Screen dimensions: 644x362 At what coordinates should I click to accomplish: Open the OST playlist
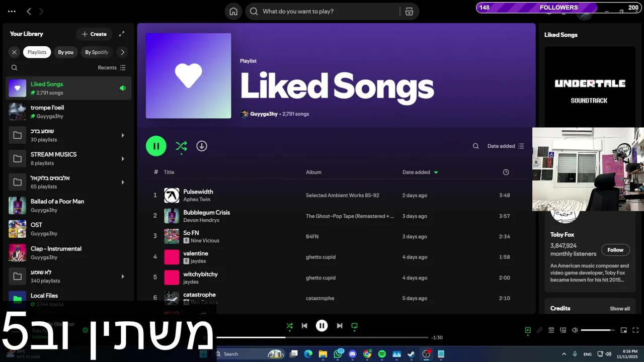pos(69,229)
